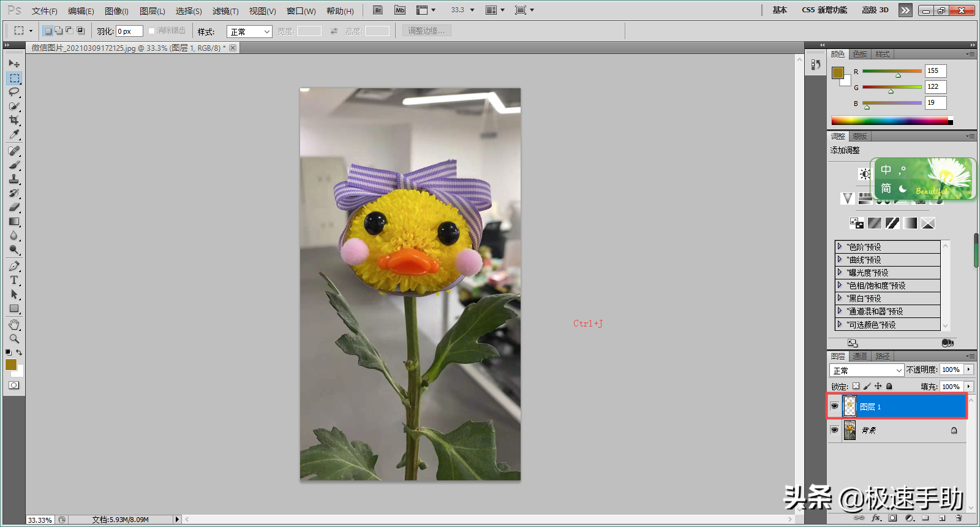Select the Gradient tool
This screenshot has height=527, width=980.
click(14, 221)
